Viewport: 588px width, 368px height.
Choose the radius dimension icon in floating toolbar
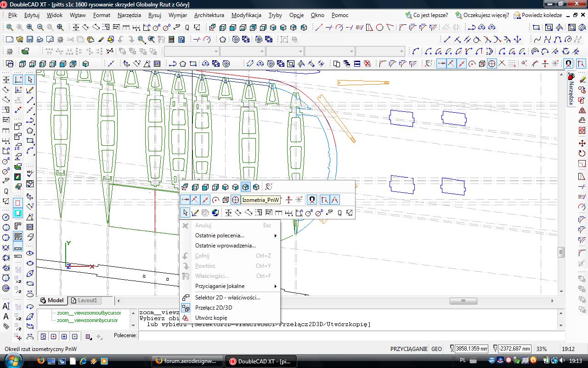pos(309,213)
